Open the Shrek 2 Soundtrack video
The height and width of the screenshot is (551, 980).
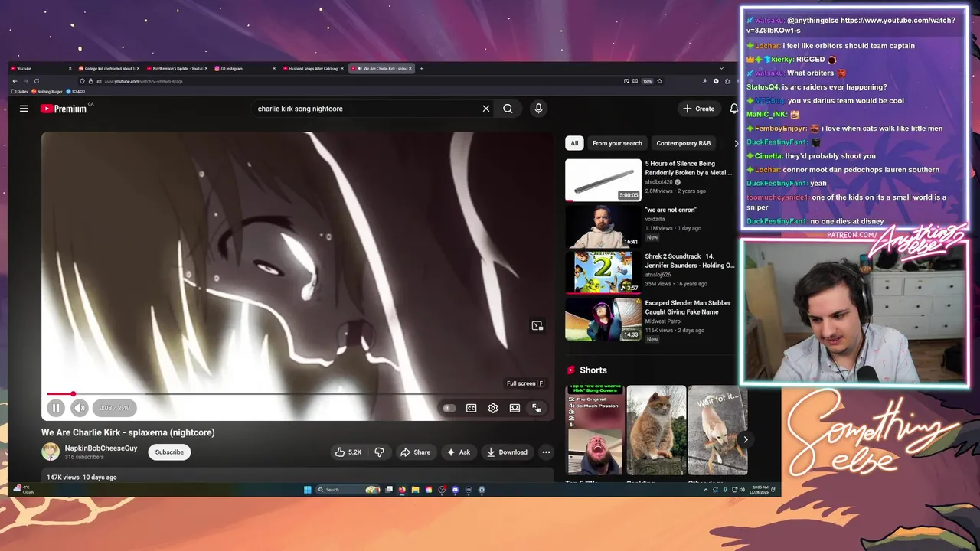click(x=603, y=272)
